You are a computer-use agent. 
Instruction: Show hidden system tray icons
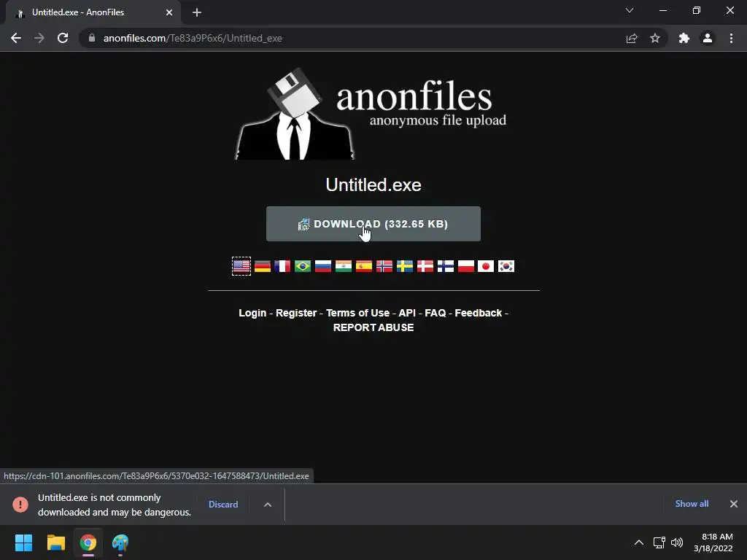[x=639, y=542]
